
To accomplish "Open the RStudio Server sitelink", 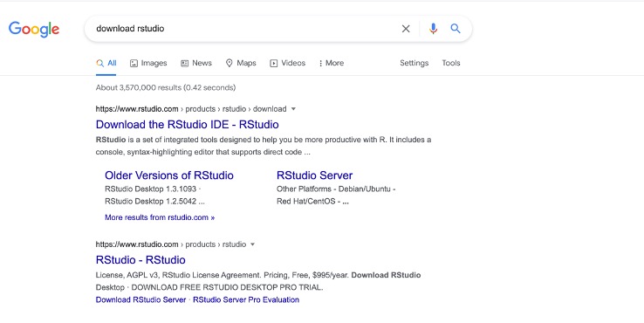I will tap(315, 175).
